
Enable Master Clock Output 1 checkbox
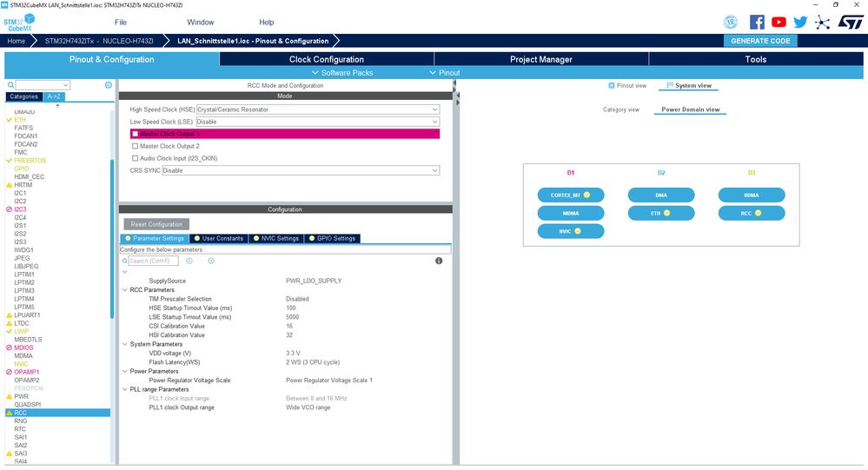135,134
